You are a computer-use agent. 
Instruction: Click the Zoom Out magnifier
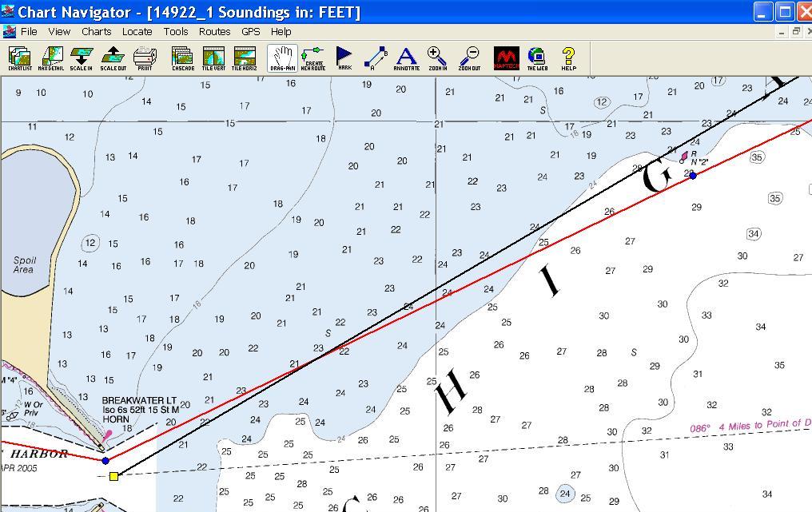pyautogui.click(x=470, y=58)
